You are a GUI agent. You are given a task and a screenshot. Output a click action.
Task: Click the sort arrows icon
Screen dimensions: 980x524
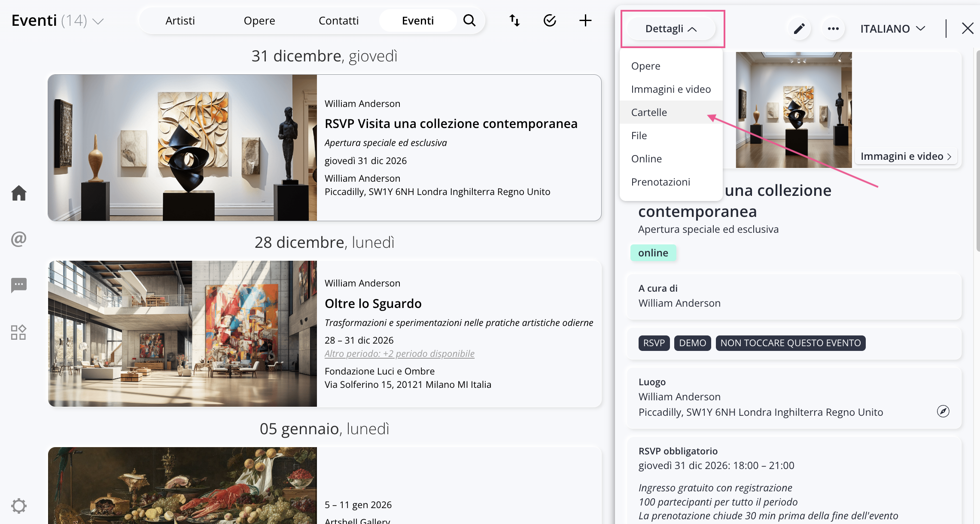pos(514,20)
